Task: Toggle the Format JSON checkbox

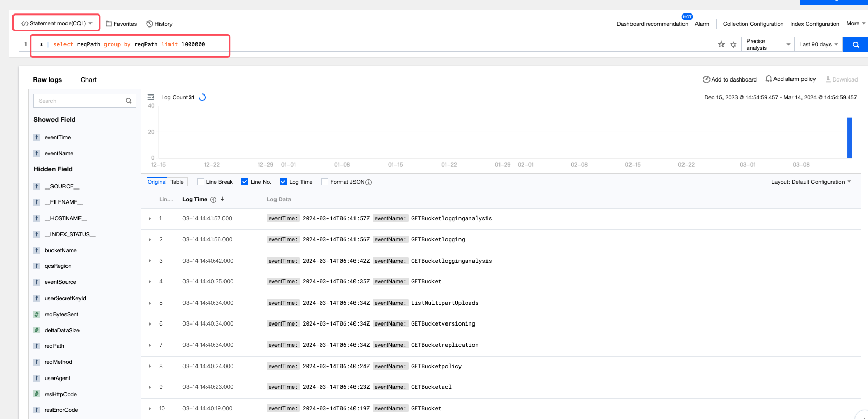Action: click(x=325, y=182)
